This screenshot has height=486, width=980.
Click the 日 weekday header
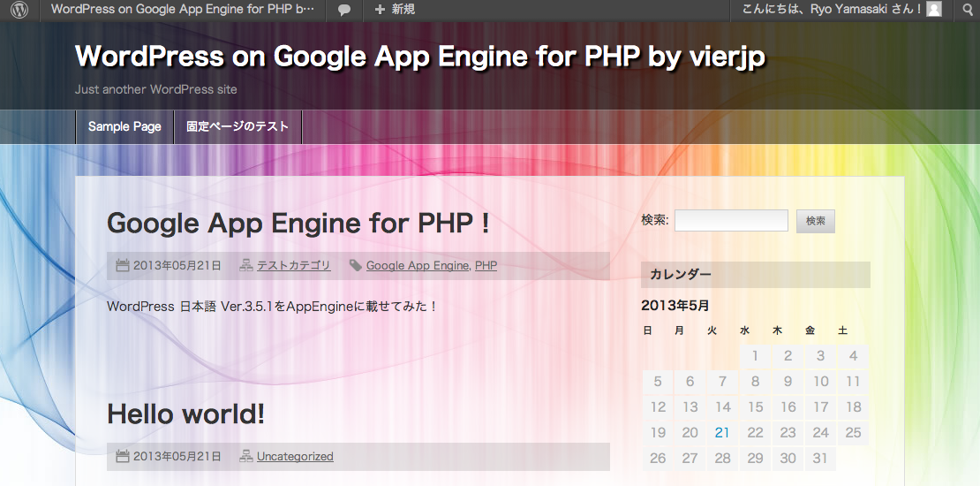(x=647, y=330)
